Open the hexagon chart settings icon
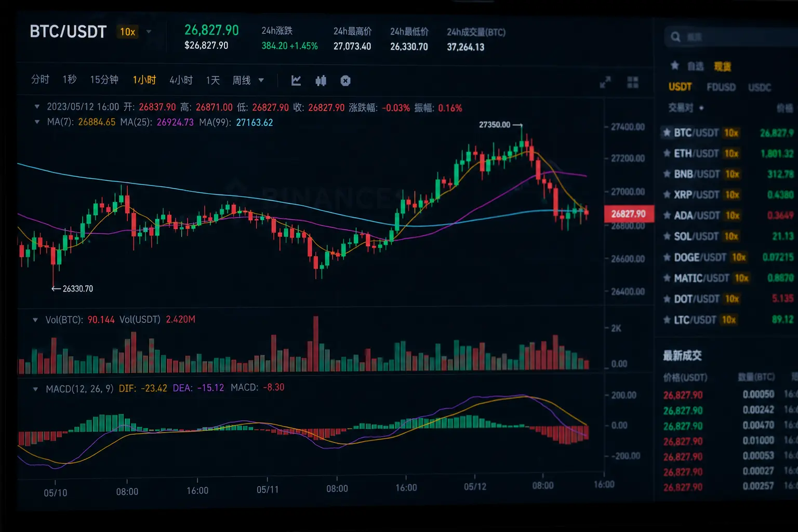 345,81
